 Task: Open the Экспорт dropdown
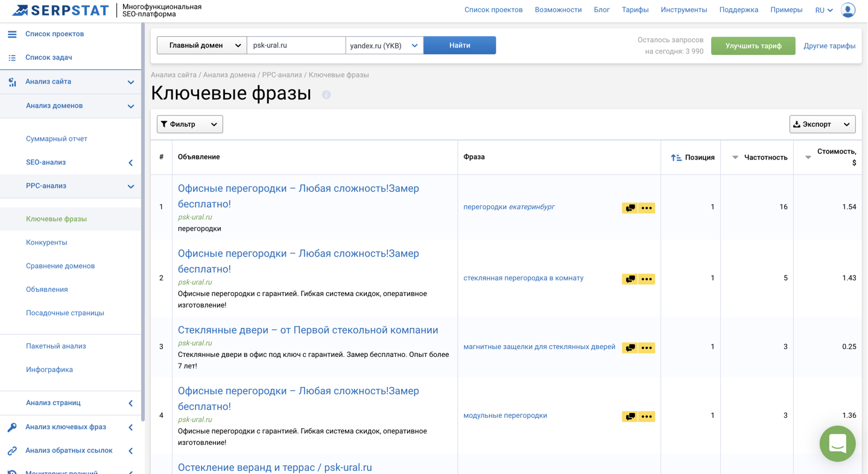pos(822,124)
